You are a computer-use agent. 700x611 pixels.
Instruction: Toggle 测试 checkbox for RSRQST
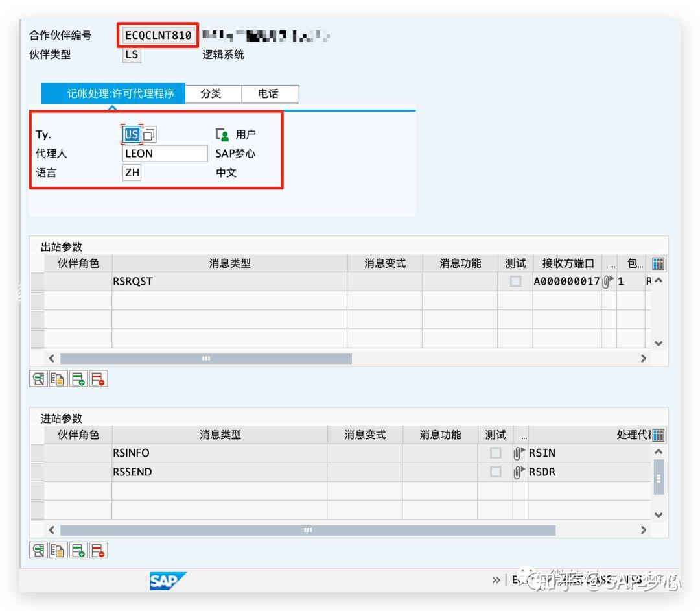tap(516, 282)
